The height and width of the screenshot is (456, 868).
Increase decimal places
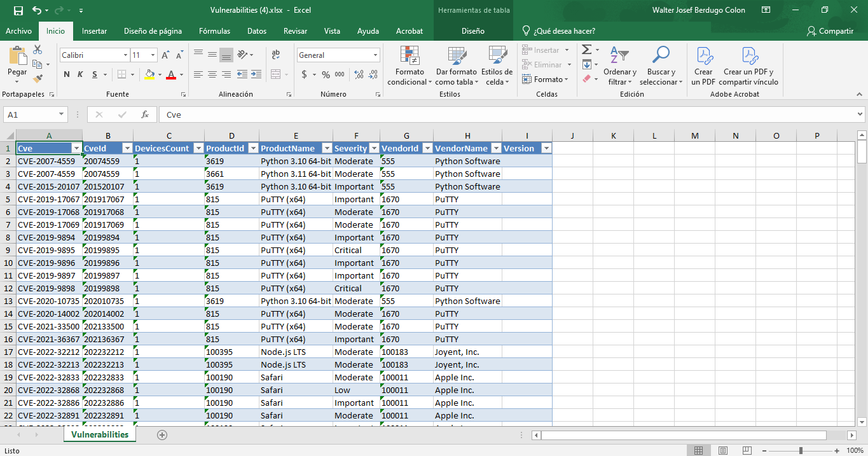(358, 74)
